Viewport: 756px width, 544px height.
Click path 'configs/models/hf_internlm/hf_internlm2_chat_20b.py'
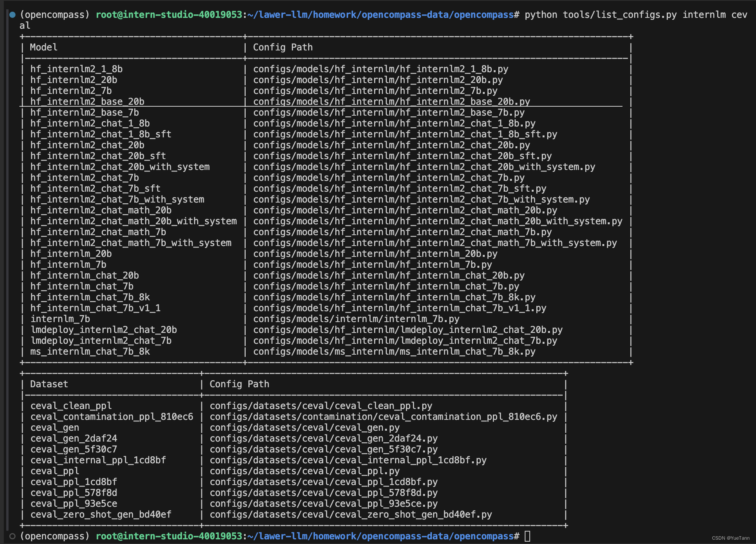coord(392,145)
